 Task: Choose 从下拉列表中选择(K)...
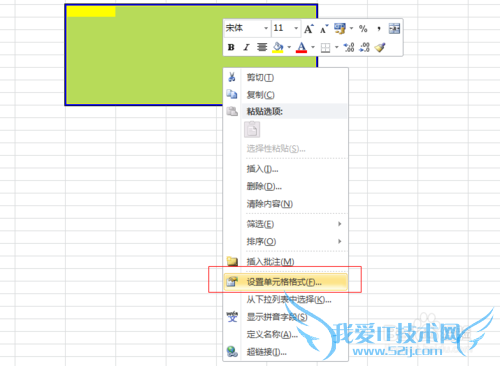(x=286, y=300)
